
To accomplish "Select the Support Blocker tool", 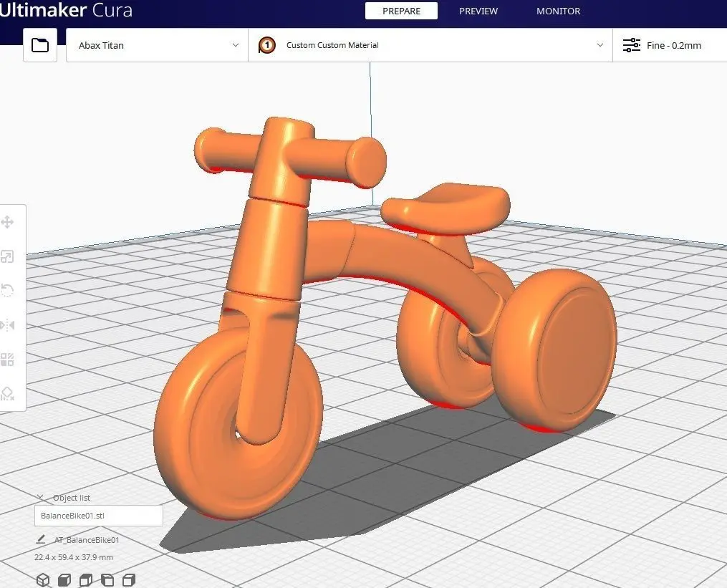I will point(7,394).
